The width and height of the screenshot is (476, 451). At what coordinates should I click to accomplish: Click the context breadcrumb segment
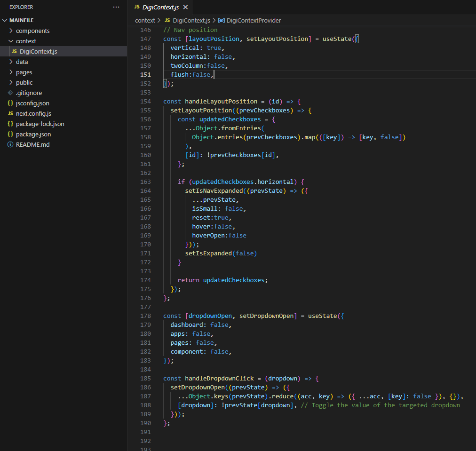point(145,21)
